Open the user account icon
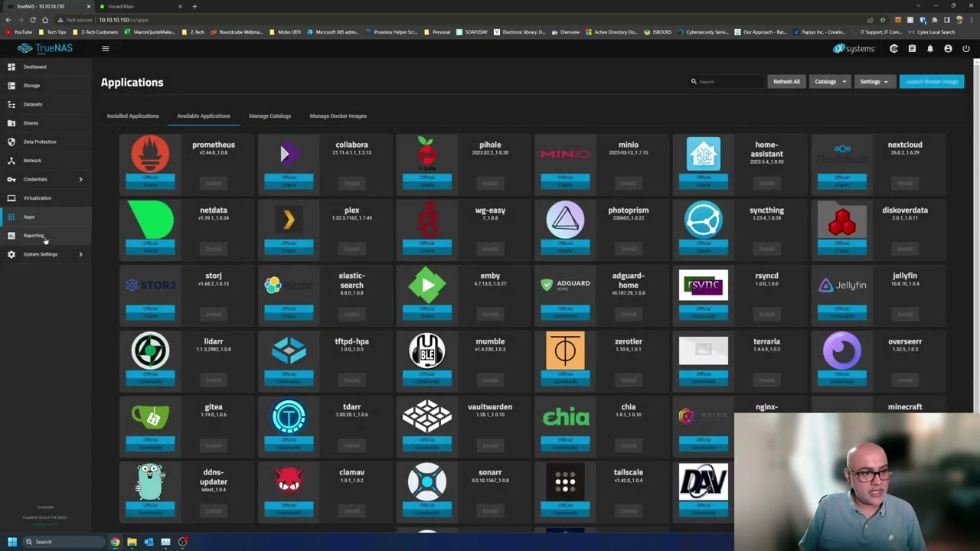Screen dimensions: 980x551 coord(948,49)
